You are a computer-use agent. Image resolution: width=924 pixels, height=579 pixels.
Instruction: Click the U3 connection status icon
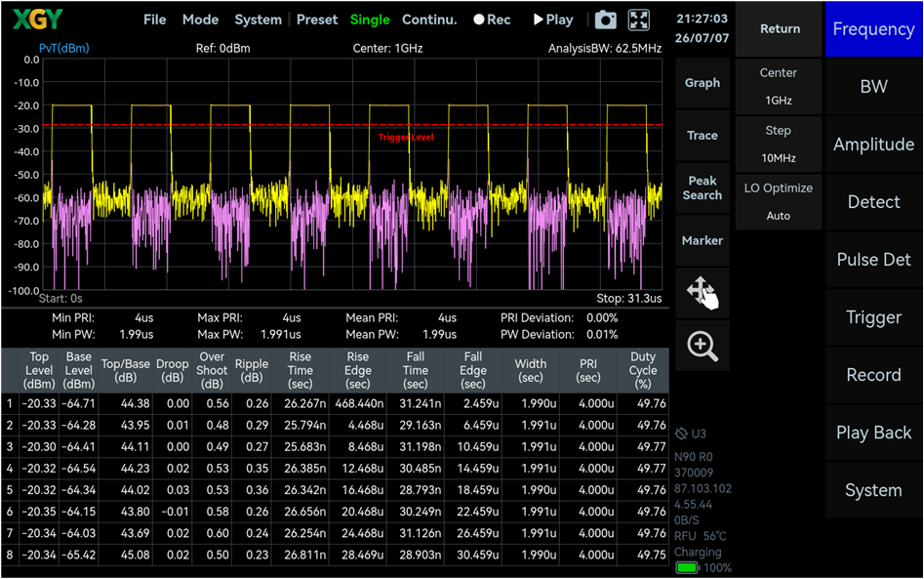(x=681, y=434)
